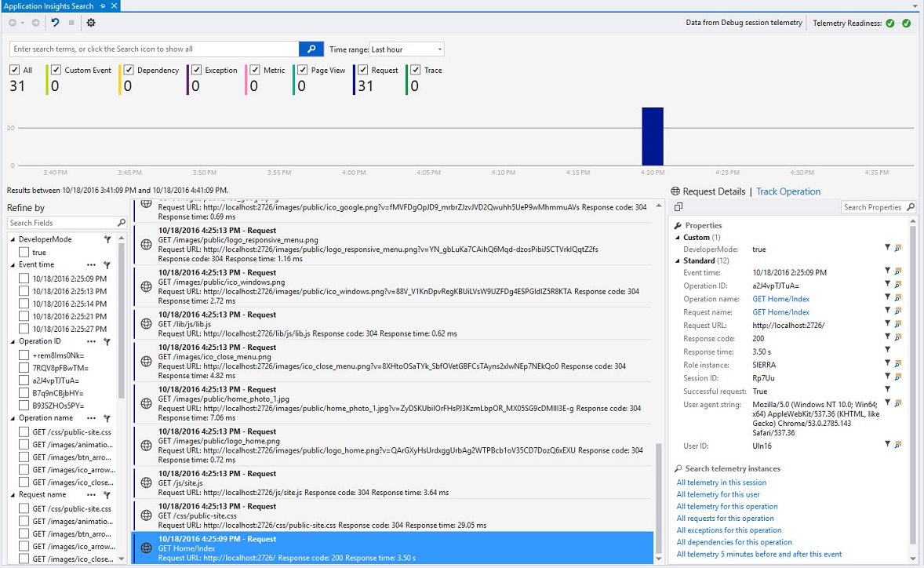Click the DeveloperMode add-filter funnel in Refine by

(x=107, y=240)
